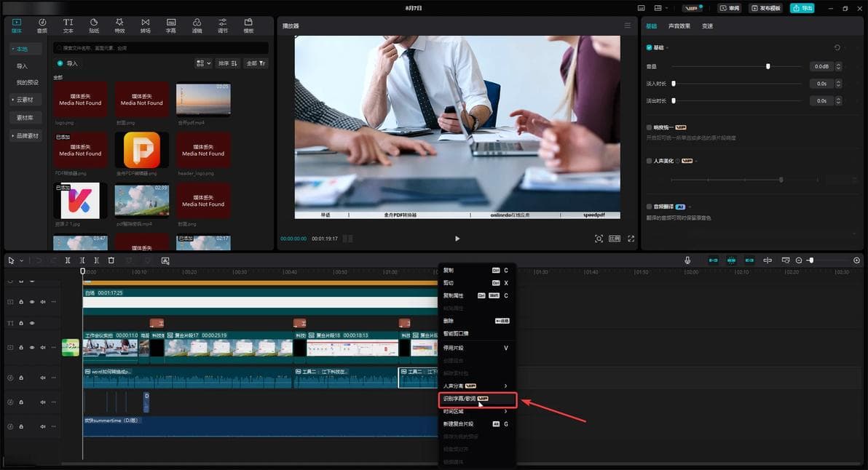This screenshot has height=470, width=868.
Task: Click the player play button
Action: tap(457, 239)
